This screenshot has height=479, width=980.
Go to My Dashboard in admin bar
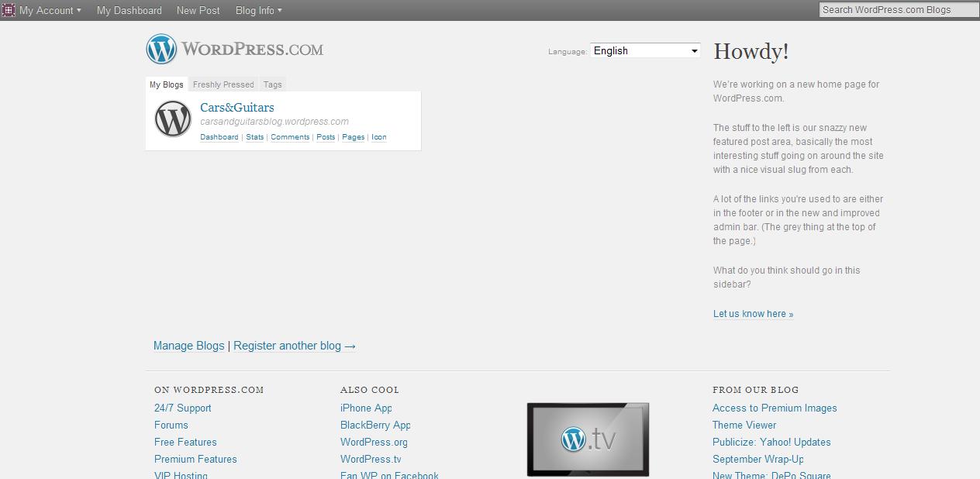[x=129, y=10]
